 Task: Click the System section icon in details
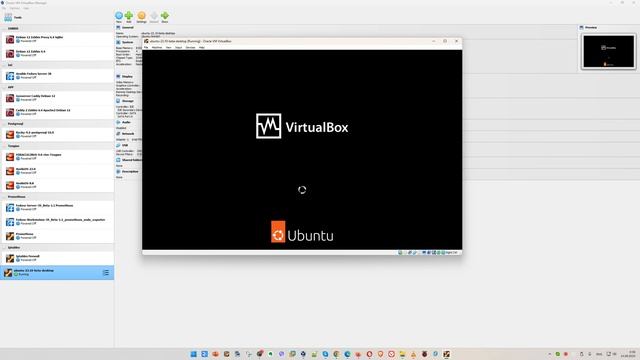(118, 42)
